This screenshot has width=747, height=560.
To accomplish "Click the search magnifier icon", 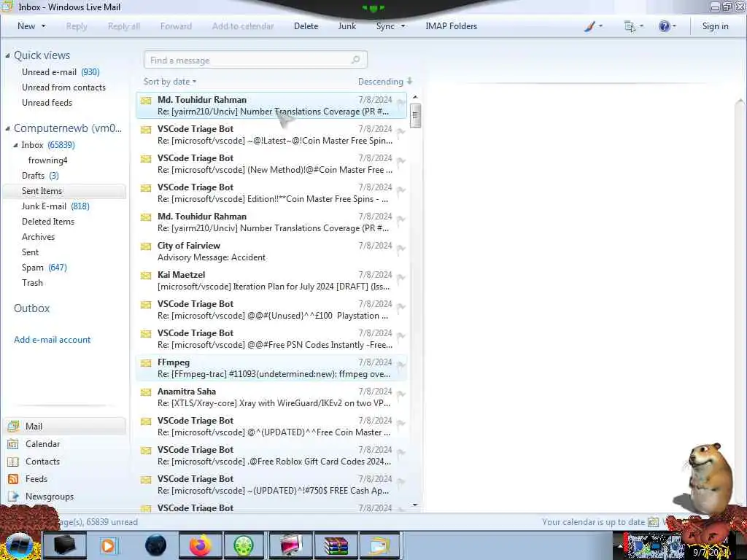I will 355,60.
